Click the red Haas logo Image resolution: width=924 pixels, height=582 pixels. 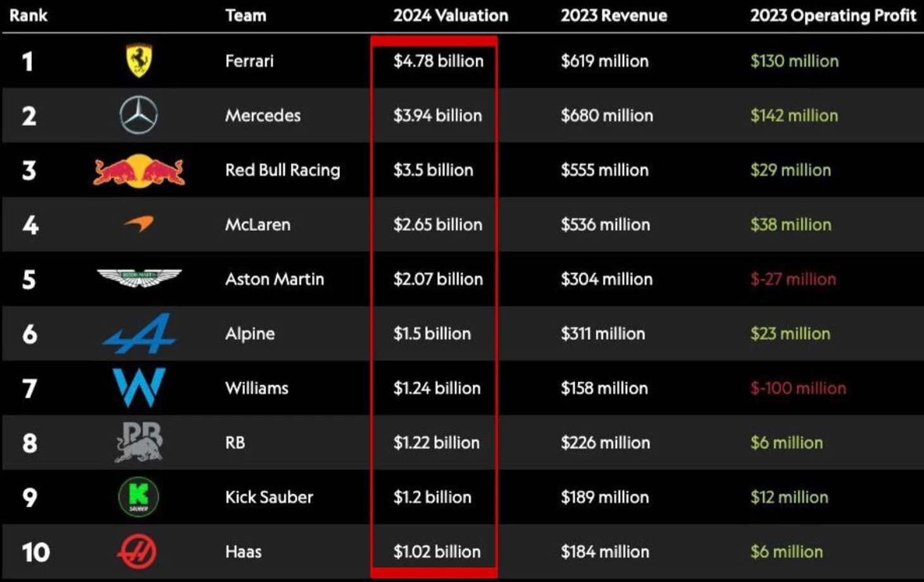137,551
